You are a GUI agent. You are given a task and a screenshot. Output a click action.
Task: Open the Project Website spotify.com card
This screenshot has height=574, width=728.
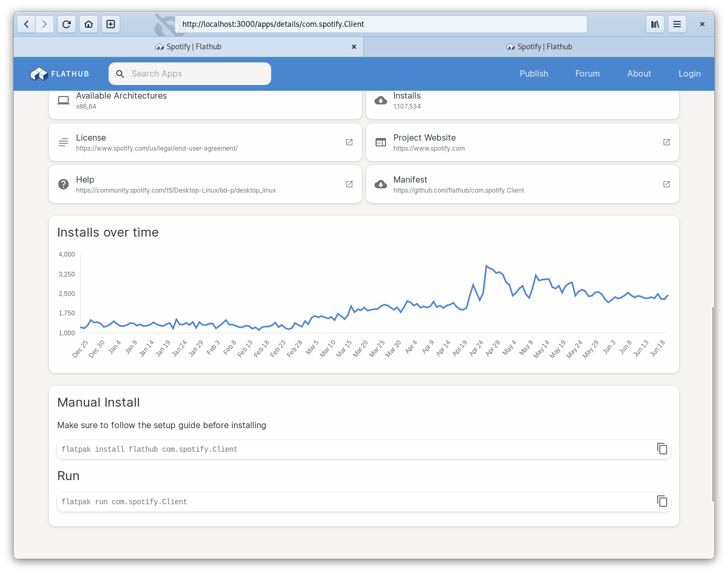click(x=522, y=142)
